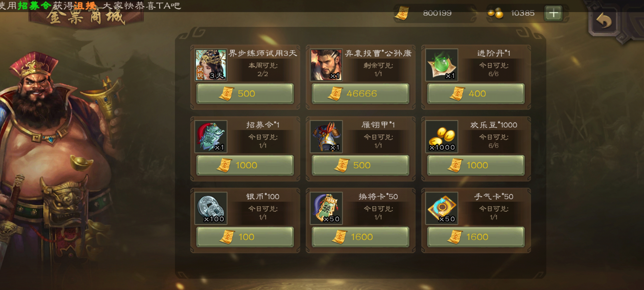Click the 手气卡 item icon
The width and height of the screenshot is (644, 290).
tap(442, 208)
